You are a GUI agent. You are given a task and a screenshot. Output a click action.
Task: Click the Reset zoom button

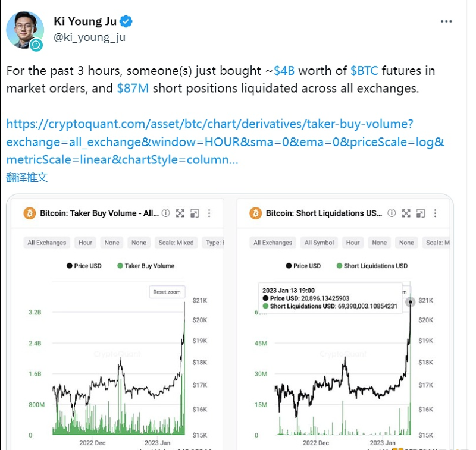pyautogui.click(x=167, y=292)
